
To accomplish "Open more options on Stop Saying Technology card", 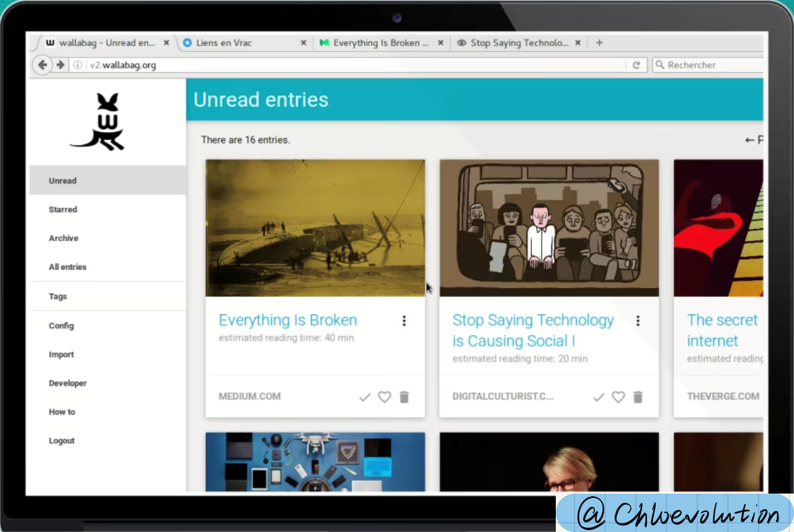I will coord(638,321).
